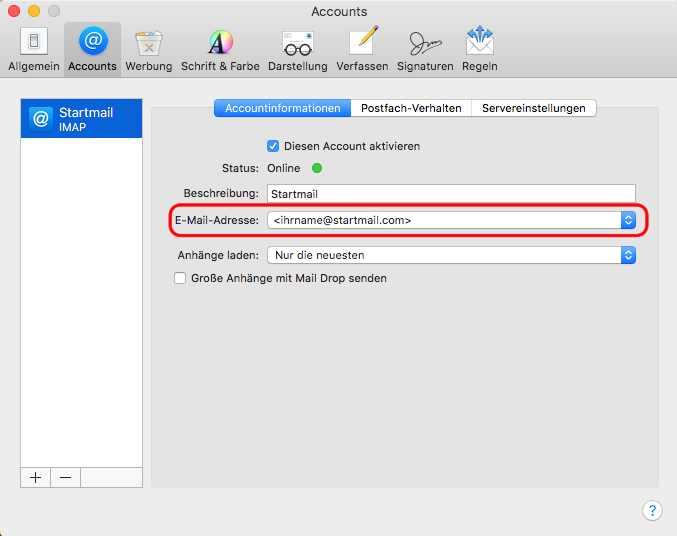Open the Servereinstellungen tab
The width and height of the screenshot is (677, 536).
pyautogui.click(x=533, y=108)
